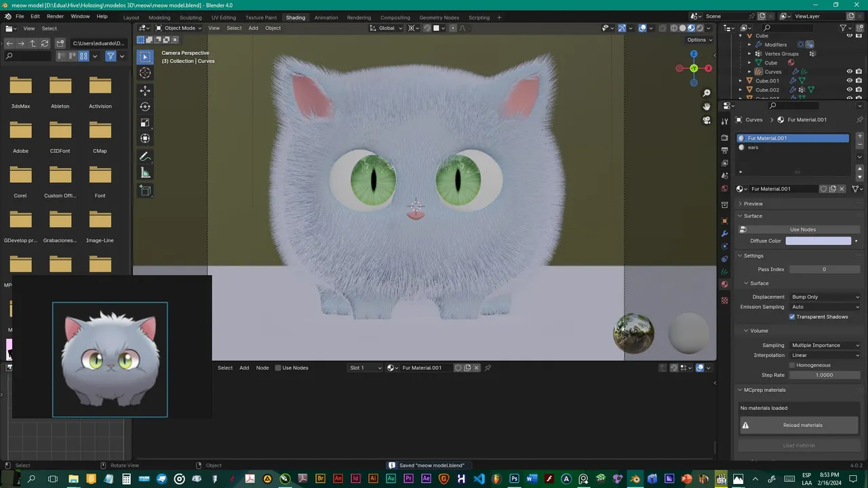
Task: Click the file browser back arrow
Action: pyautogui.click(x=9, y=43)
